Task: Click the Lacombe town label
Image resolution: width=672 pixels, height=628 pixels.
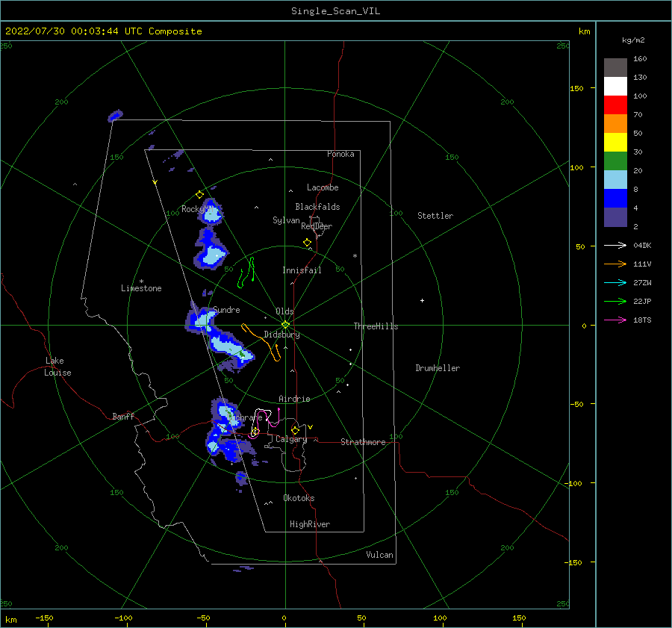Action: pyautogui.click(x=323, y=187)
